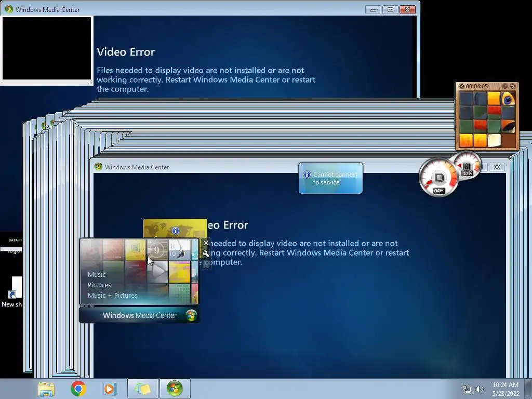Select the gray play-triangle thumbnail in gadget

pyautogui.click(x=157, y=272)
